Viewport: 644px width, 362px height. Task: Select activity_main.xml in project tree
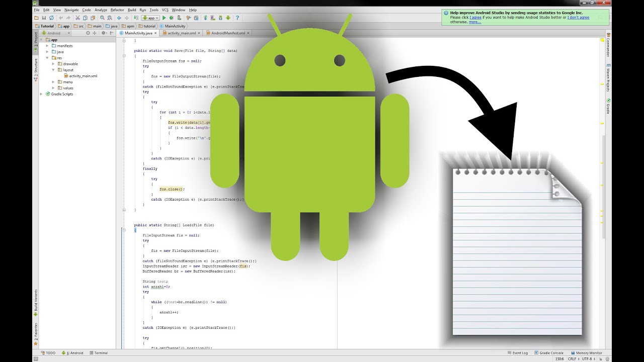tap(80, 76)
